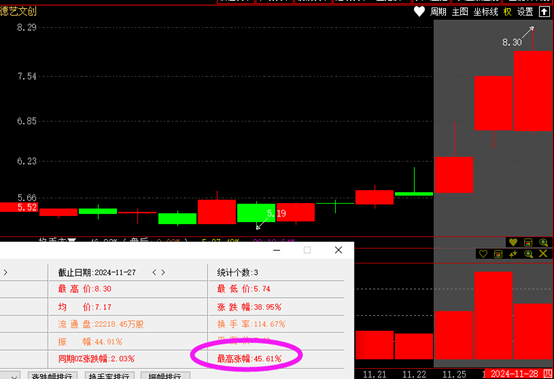Click the outlined heart icon in the lower panel
Viewport: 554px width, 379px height.
tap(483, 254)
